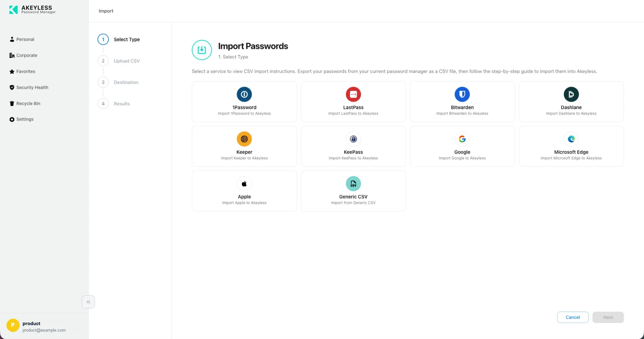
Task: Click the Google G logo icon
Action: 462,139
